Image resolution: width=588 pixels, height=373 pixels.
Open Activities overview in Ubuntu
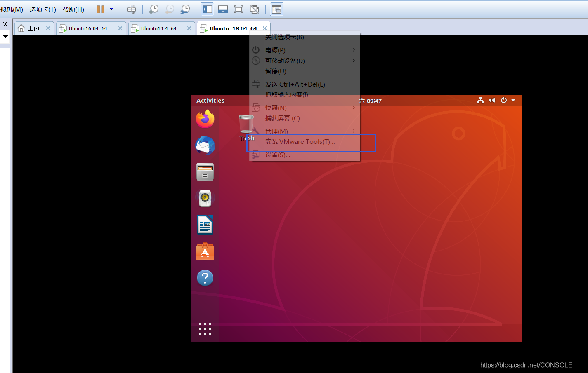tap(210, 101)
